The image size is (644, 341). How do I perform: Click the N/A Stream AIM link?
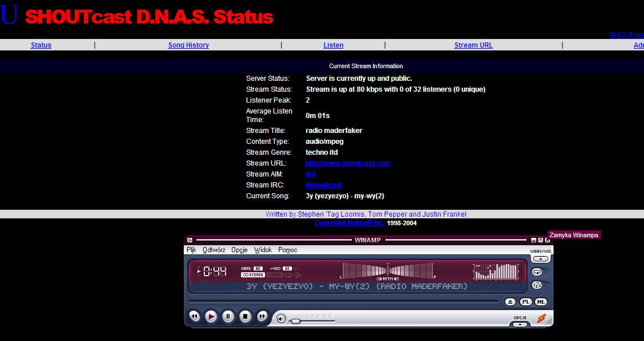coord(311,174)
